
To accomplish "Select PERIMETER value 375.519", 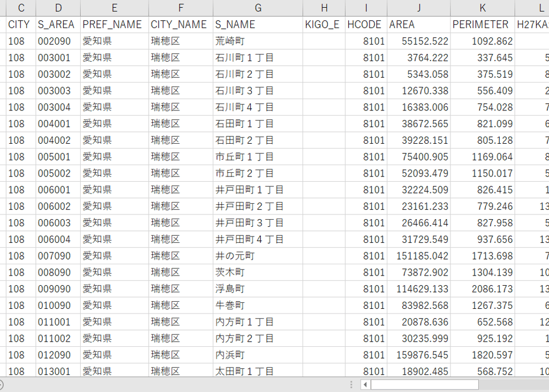I will tap(482, 74).
